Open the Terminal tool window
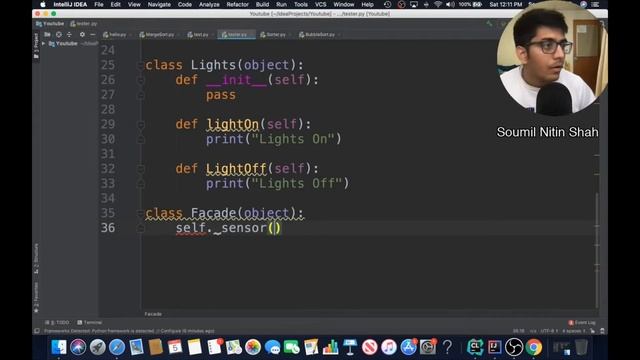 (90, 322)
